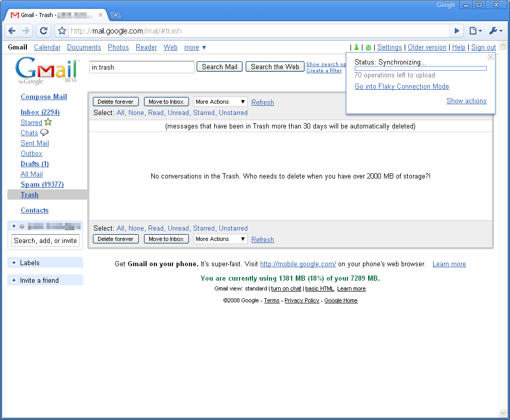Close the Gmail - Trash tab
The width and height of the screenshot is (510, 420).
click(x=101, y=15)
